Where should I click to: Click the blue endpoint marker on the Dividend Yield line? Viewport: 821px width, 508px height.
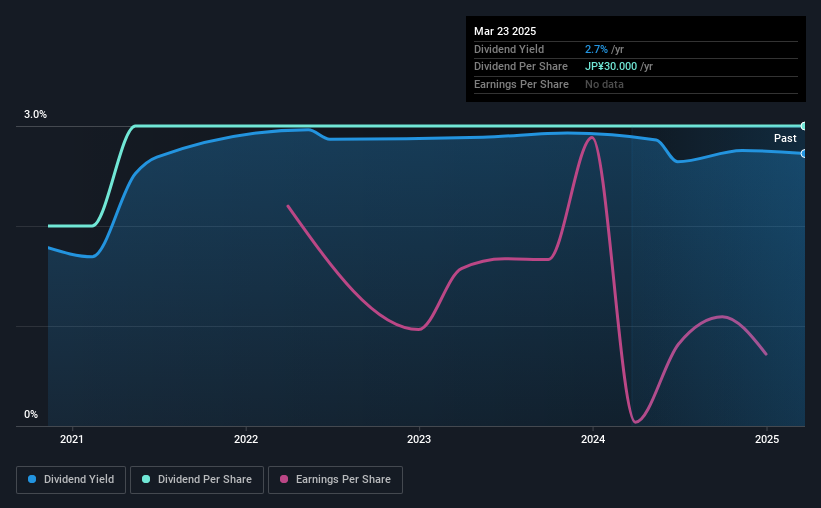(804, 153)
